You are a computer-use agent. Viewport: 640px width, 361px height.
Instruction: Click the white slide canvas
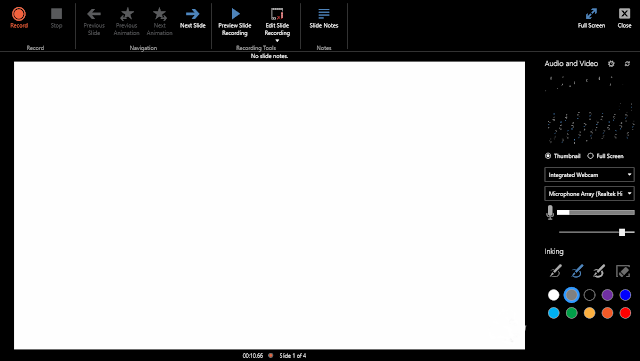pyautogui.click(x=269, y=205)
